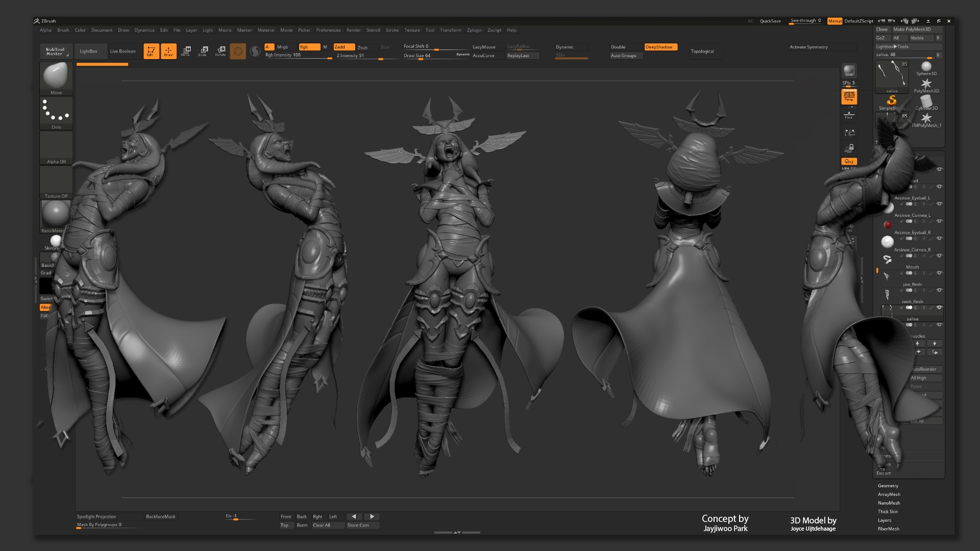980x551 pixels.
Task: Click the Clone tool button
Action: 882,29
